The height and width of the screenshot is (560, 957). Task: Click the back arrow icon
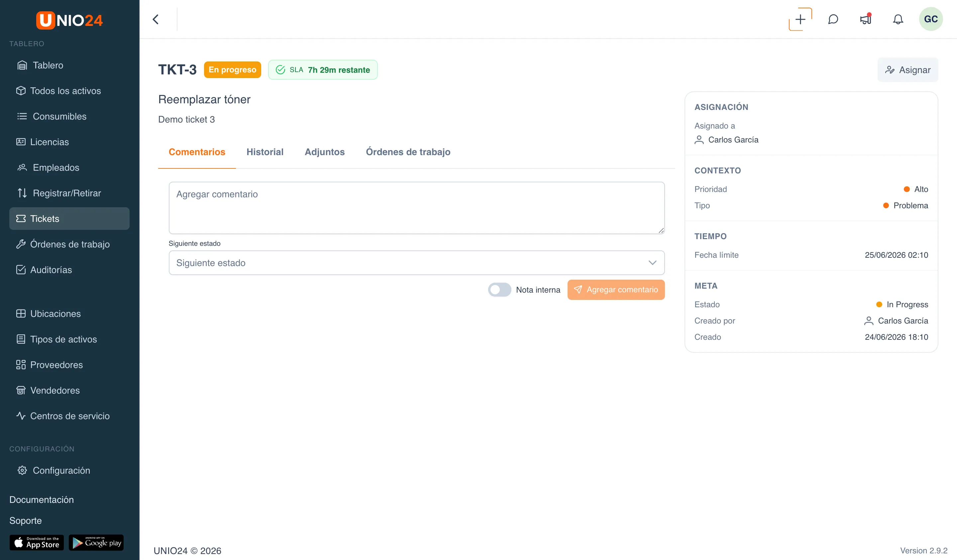[156, 19]
